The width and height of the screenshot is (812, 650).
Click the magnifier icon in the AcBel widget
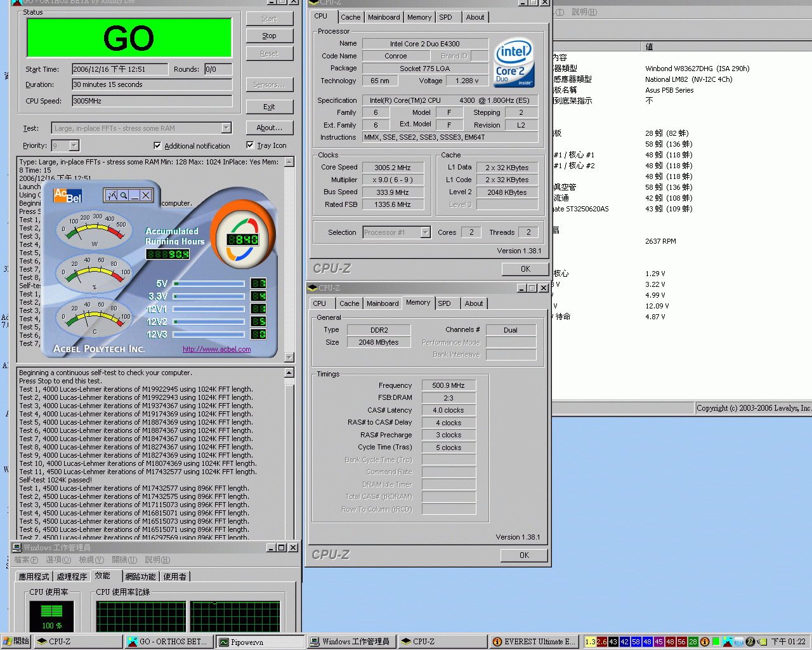click(124, 196)
